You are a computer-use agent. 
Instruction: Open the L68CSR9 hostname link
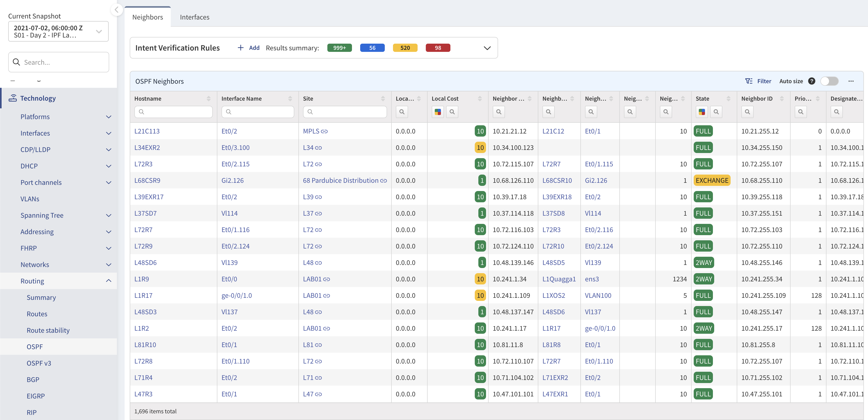pos(147,180)
